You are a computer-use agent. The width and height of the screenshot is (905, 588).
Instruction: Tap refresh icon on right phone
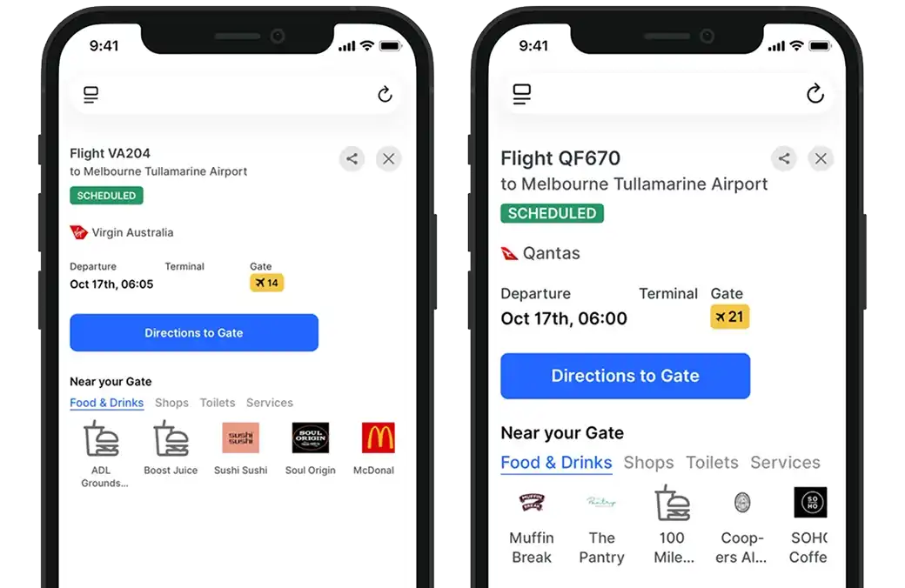pyautogui.click(x=815, y=93)
